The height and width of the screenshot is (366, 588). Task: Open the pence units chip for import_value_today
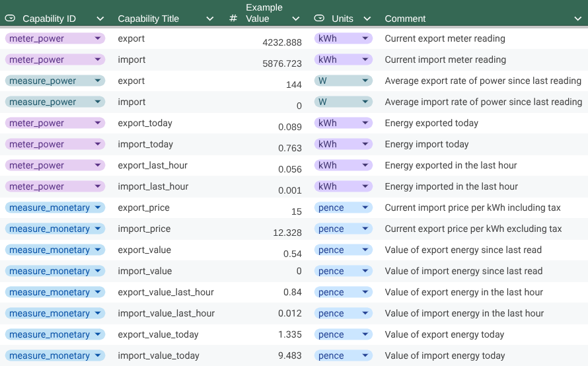point(343,355)
